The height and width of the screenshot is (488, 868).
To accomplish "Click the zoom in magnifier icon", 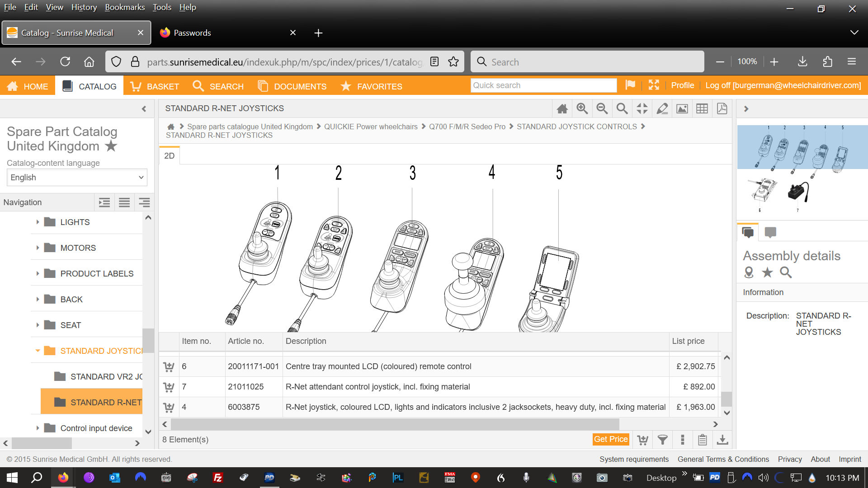I will [582, 108].
